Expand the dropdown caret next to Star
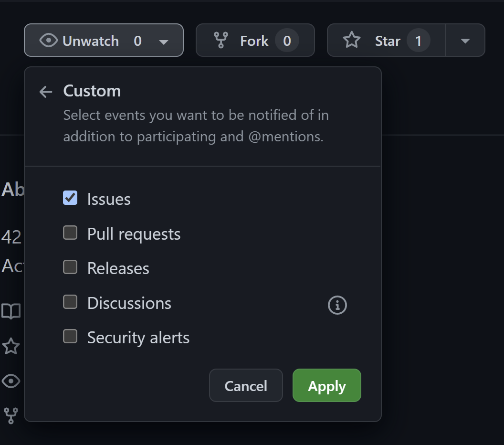Viewport: 504px width, 445px height. pyautogui.click(x=465, y=41)
